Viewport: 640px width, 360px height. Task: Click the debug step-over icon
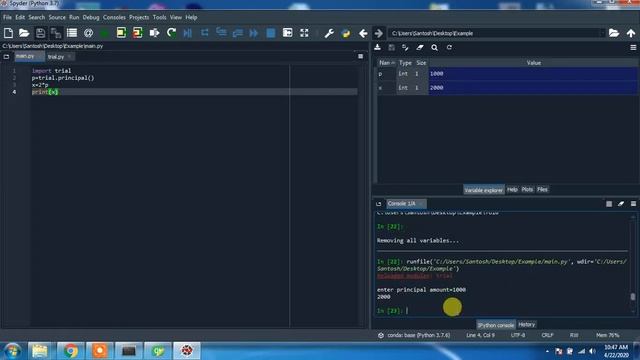204,33
